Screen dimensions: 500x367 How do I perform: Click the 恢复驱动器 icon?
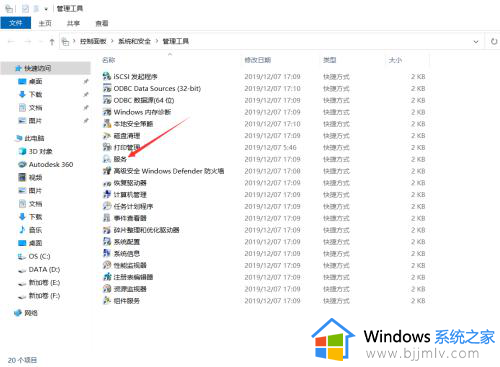point(107,183)
